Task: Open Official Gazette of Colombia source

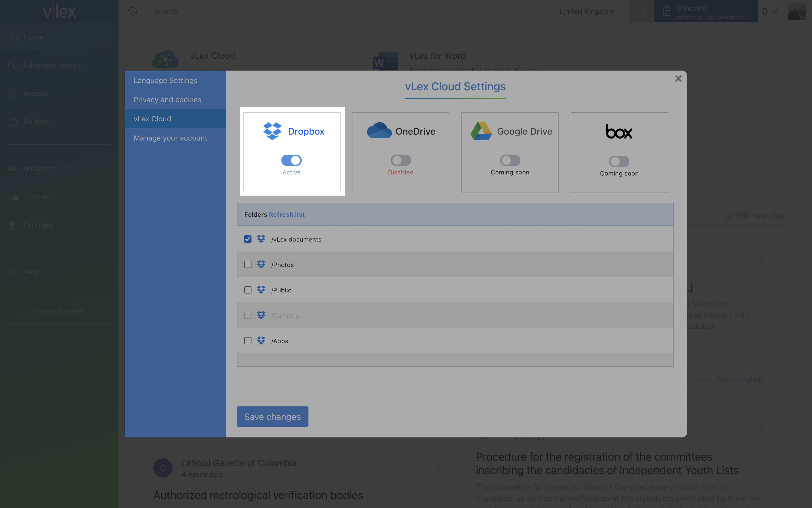Action: click(239, 463)
